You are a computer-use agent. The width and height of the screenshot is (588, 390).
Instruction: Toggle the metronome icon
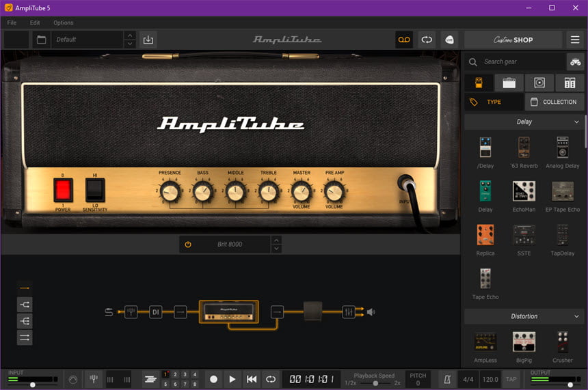click(x=447, y=380)
